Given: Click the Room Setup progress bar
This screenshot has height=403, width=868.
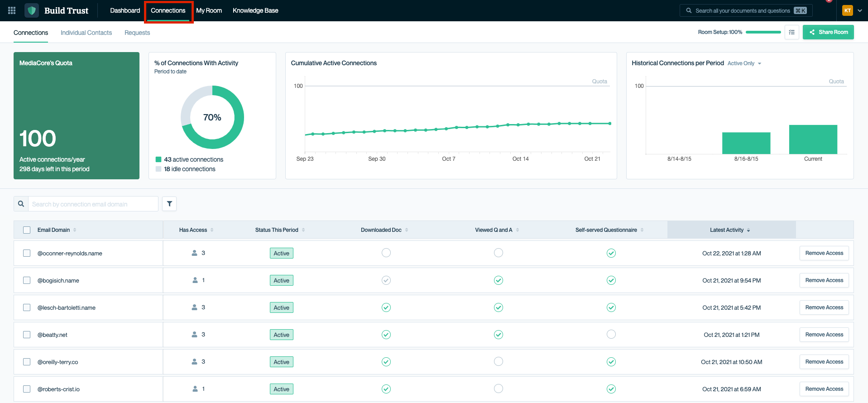Looking at the screenshot, I should point(763,32).
